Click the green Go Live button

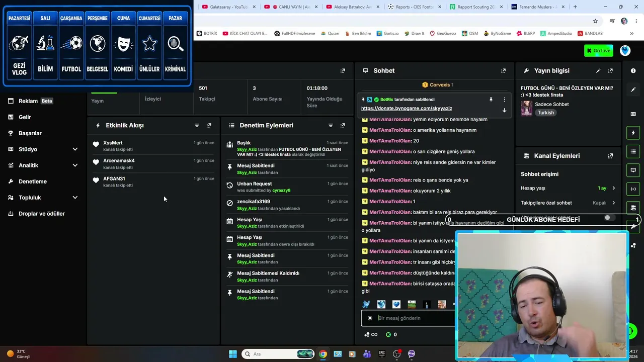(x=598, y=51)
